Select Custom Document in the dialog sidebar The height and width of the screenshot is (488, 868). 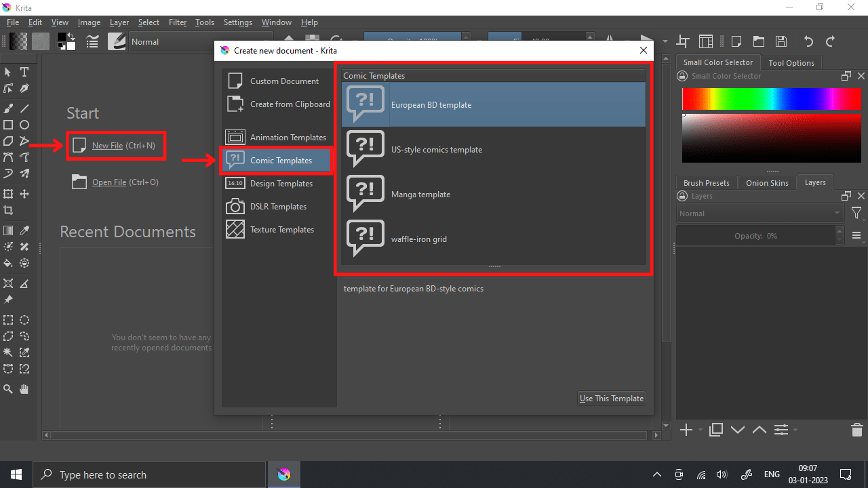(x=278, y=81)
